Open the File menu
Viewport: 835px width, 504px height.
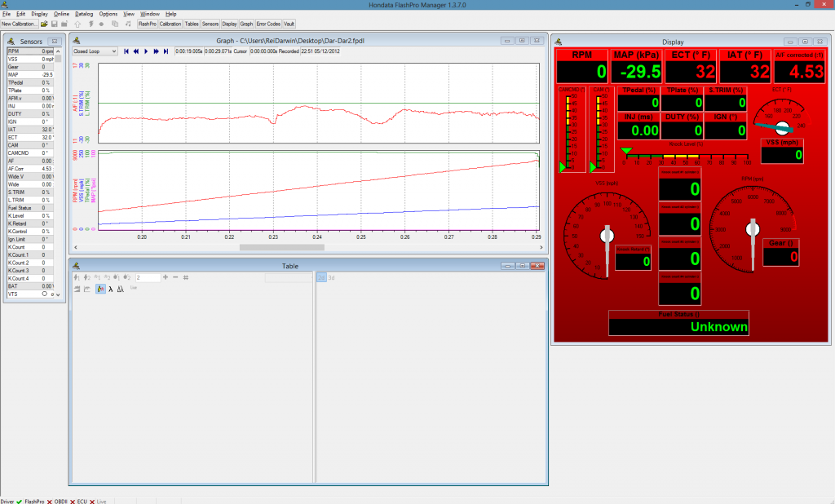[x=7, y=14]
